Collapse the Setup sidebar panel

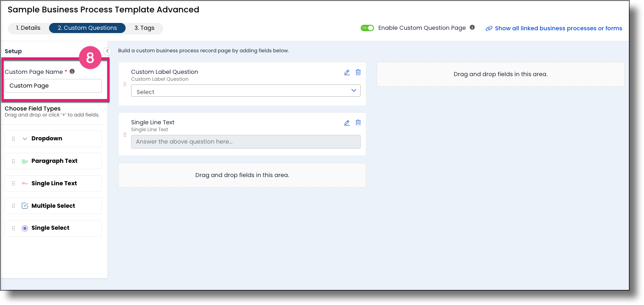[108, 51]
